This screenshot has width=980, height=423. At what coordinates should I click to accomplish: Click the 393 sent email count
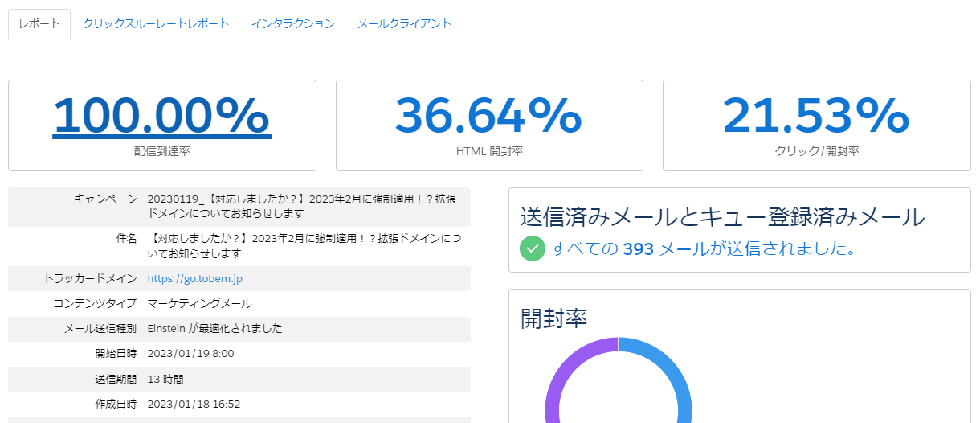(638, 248)
